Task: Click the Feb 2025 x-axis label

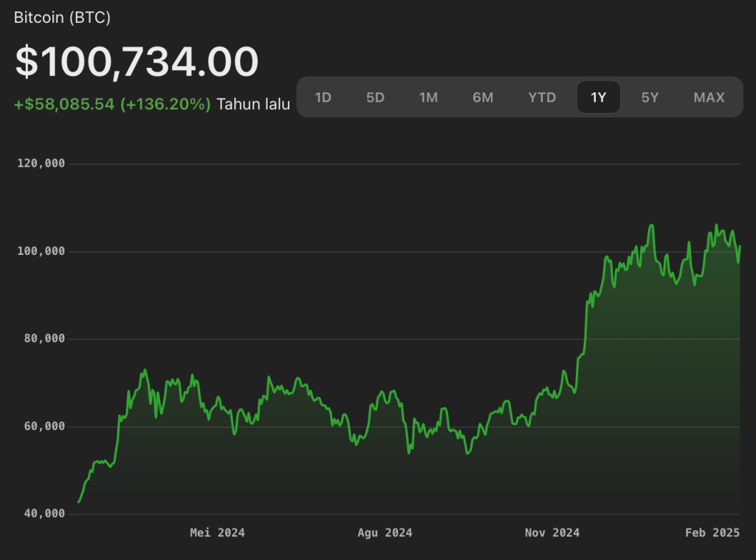Action: point(712,533)
